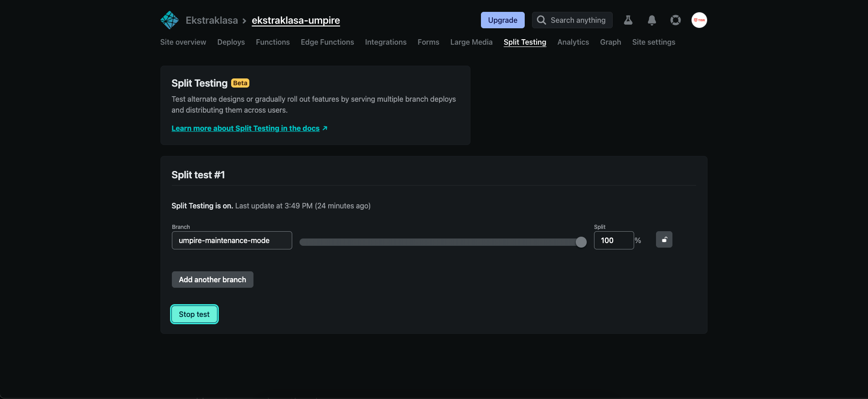This screenshot has height=399, width=868.
Task: Switch to Deploys tab
Action: coord(231,42)
